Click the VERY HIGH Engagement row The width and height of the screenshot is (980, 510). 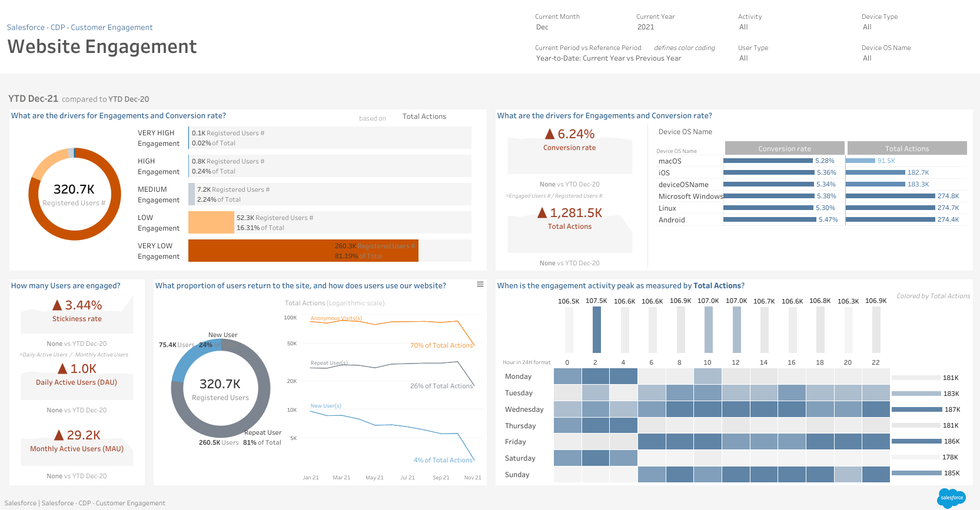click(x=304, y=138)
